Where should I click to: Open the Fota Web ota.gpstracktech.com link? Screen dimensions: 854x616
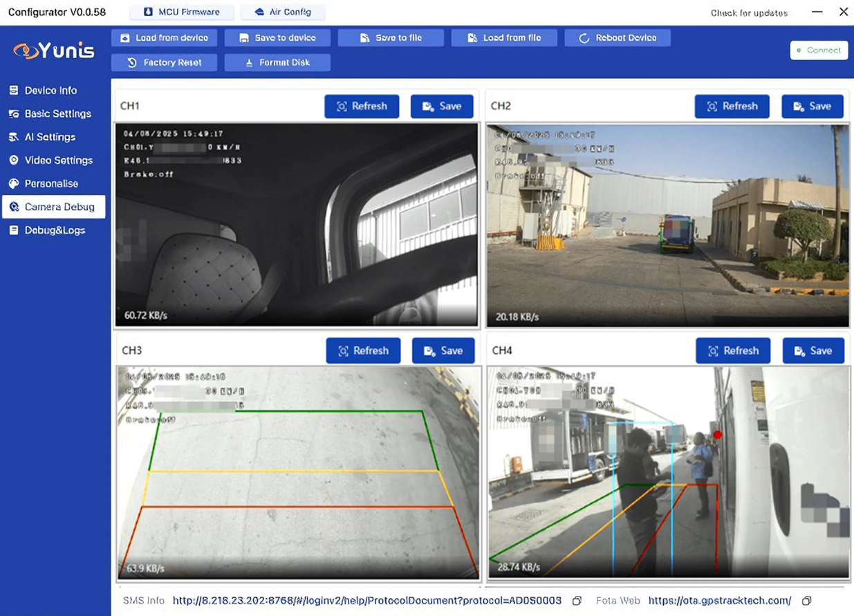point(719,601)
